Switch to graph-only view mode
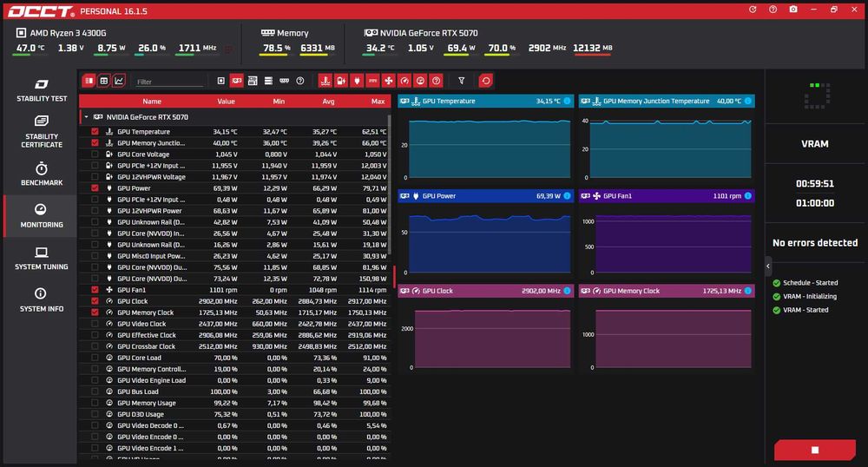The width and height of the screenshot is (868, 467). click(x=118, y=81)
